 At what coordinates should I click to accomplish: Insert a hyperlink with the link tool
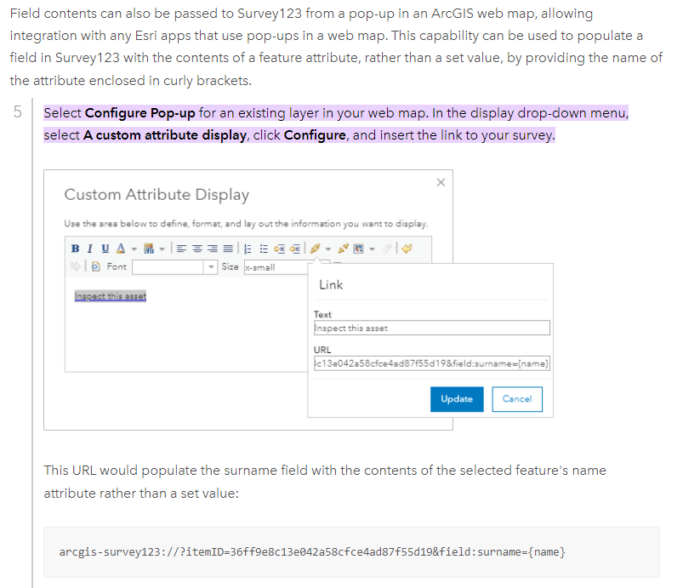315,248
